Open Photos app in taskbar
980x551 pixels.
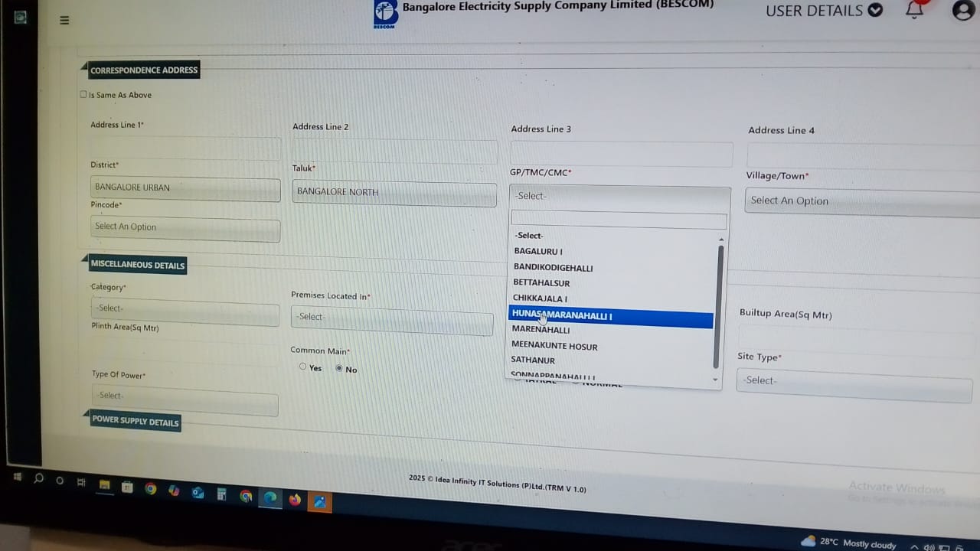(319, 502)
